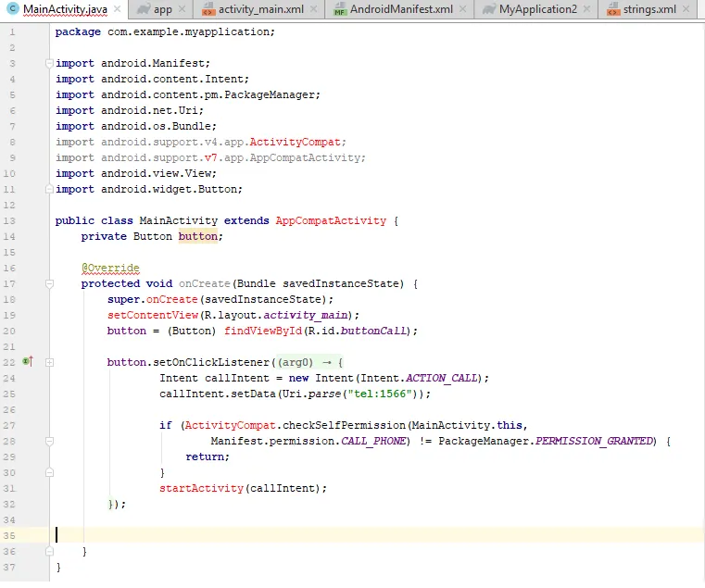Click the onCreate method name on line 17
The image size is (705, 588).
(x=205, y=283)
